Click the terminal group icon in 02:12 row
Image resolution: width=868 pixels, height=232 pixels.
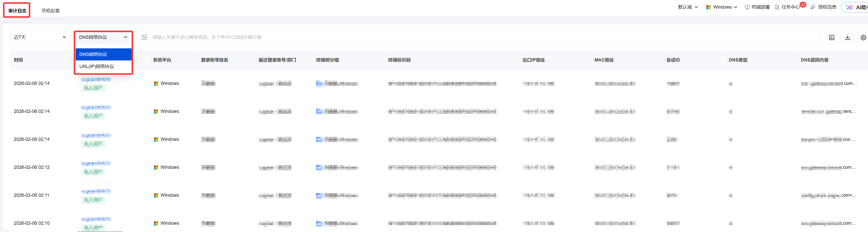[319, 167]
